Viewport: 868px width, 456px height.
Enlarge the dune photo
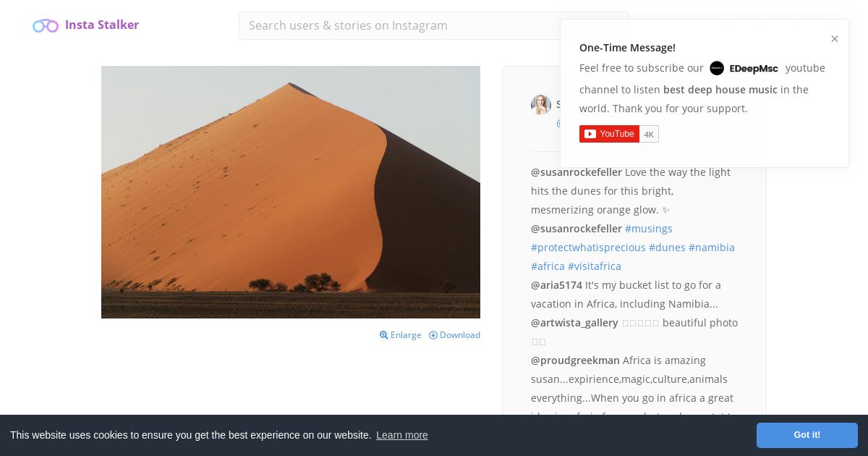pyautogui.click(x=401, y=335)
